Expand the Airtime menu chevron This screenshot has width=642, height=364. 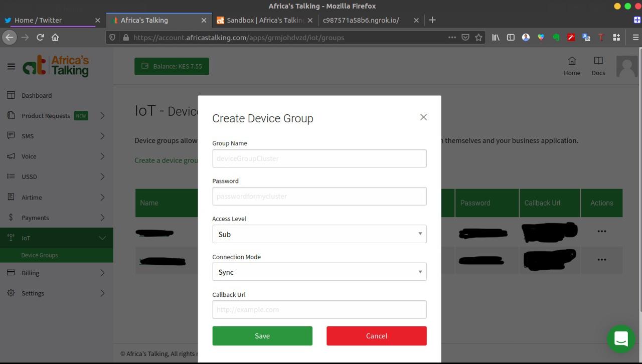(x=102, y=198)
